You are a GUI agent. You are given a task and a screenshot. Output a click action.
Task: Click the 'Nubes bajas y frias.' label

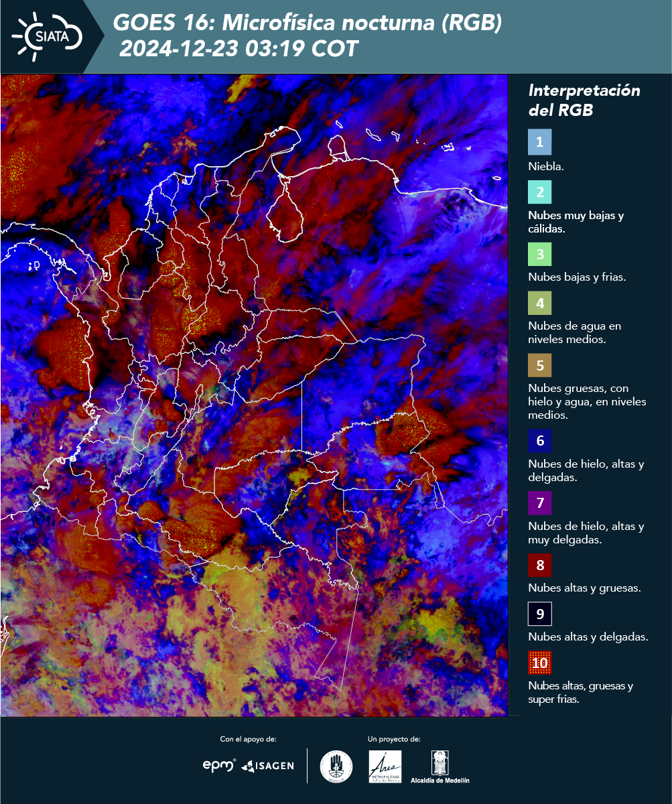pyautogui.click(x=577, y=277)
